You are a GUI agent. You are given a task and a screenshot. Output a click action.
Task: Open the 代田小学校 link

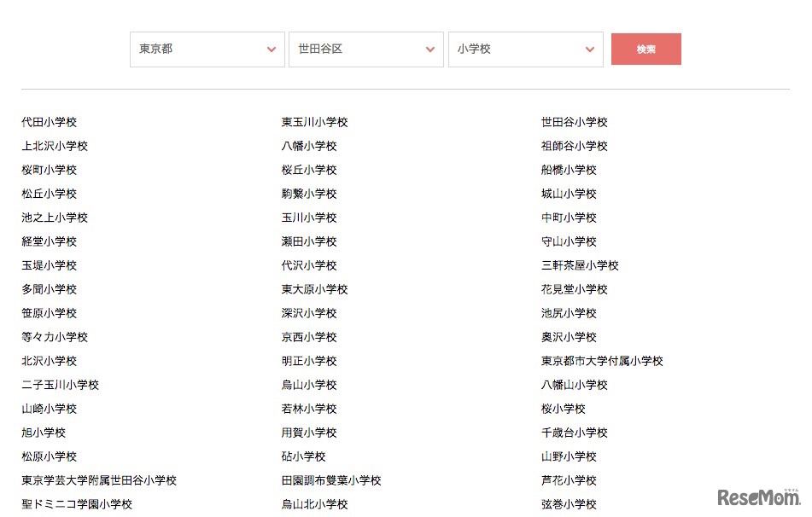click(49, 122)
